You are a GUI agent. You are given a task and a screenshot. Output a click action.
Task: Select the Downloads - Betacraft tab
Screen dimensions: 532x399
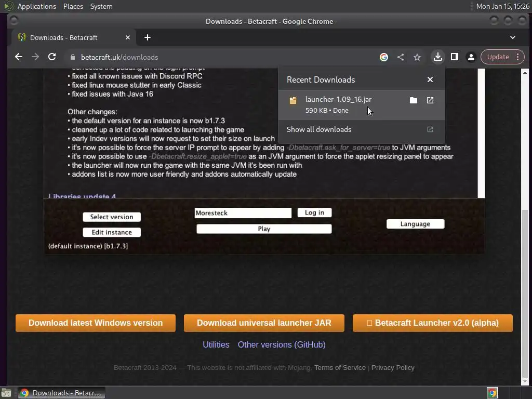(x=73, y=37)
